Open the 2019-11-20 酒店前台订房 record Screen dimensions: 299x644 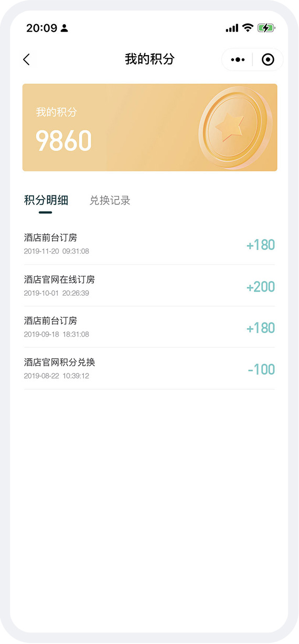149,244
